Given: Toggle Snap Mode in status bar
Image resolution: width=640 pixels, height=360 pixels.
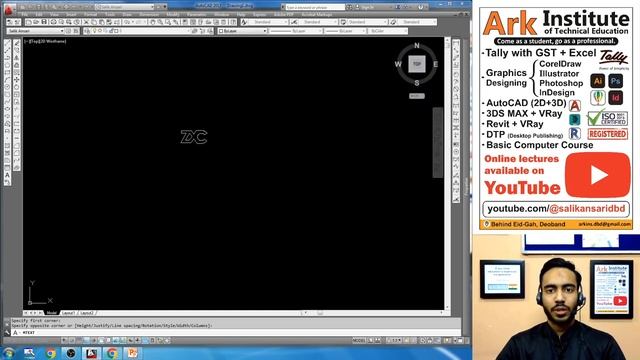Looking at the screenshot, I should click(x=72, y=340).
